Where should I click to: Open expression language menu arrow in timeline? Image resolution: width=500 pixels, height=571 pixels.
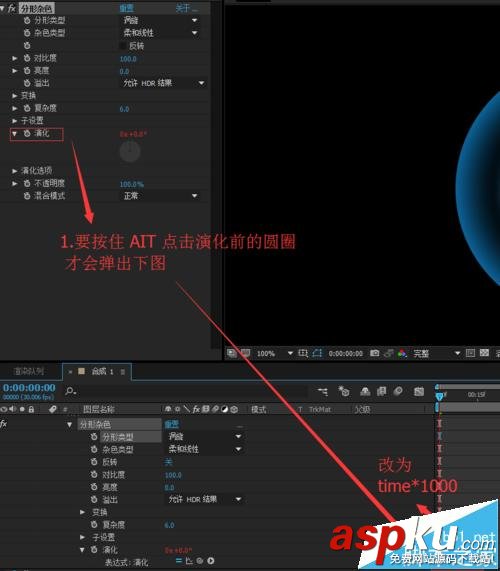point(210,561)
